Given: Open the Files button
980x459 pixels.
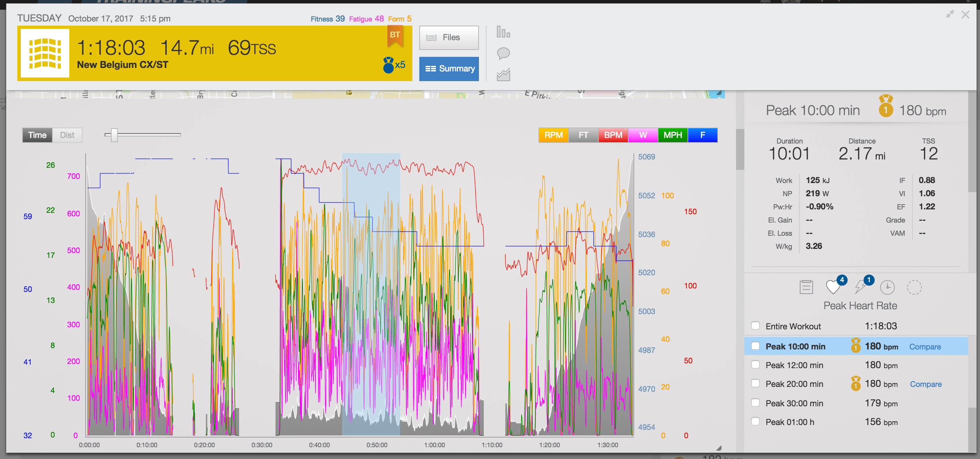Looking at the screenshot, I should coord(449,37).
